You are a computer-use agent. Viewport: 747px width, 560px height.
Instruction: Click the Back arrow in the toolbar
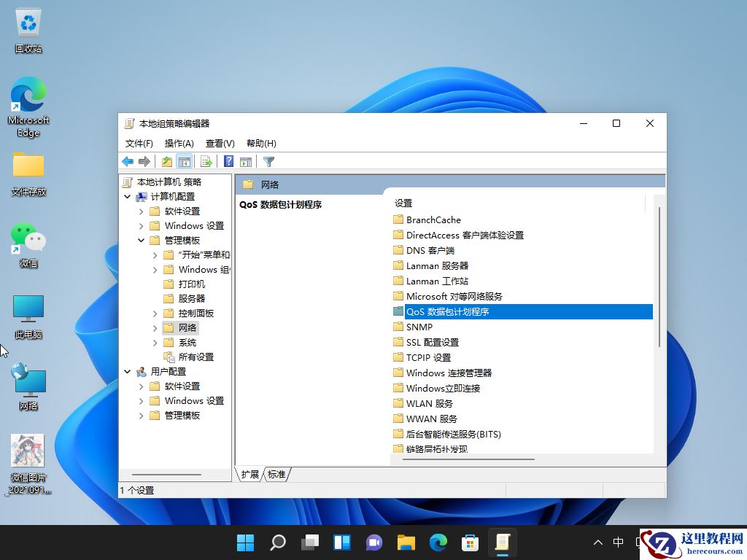pos(128,161)
